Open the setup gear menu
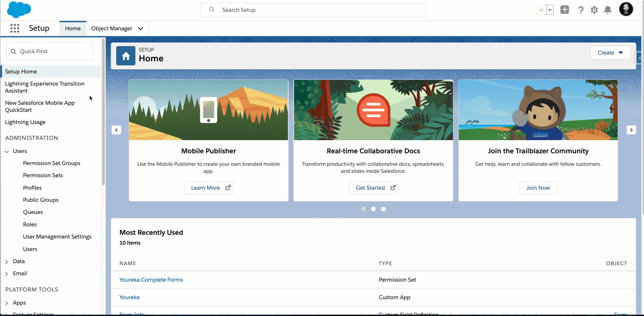The image size is (644, 316). click(x=594, y=10)
